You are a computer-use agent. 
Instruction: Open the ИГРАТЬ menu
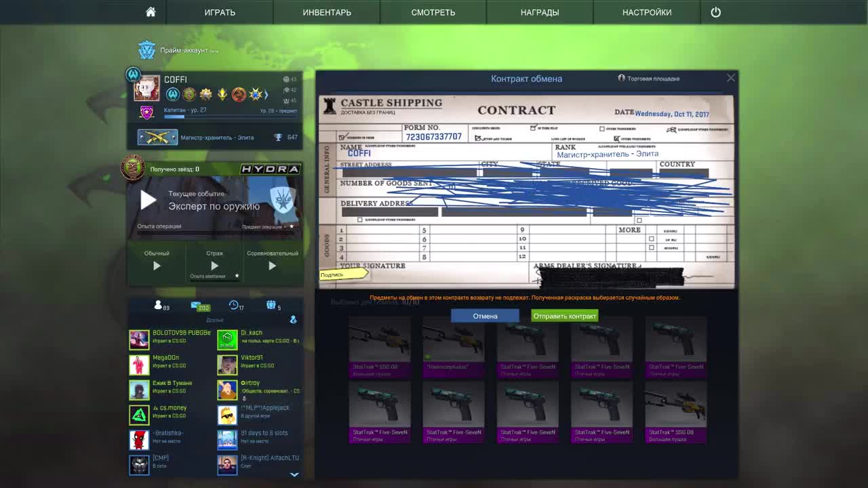pyautogui.click(x=220, y=12)
